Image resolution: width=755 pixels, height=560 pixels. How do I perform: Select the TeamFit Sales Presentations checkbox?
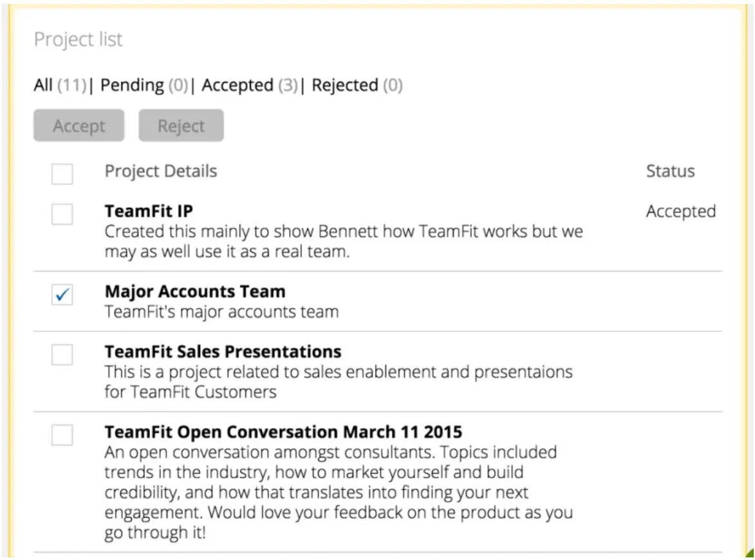point(62,355)
